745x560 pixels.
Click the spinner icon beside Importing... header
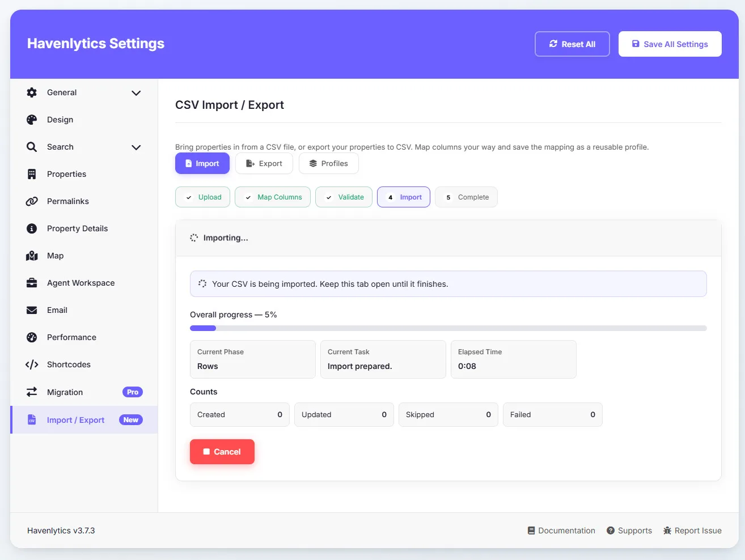(x=194, y=238)
